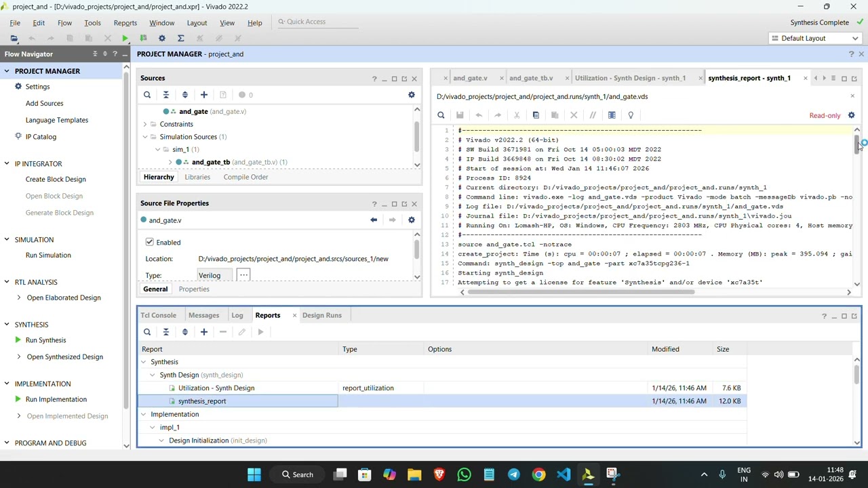Expand Open Elaborated Design item
The width and height of the screenshot is (868, 488).
(18, 298)
